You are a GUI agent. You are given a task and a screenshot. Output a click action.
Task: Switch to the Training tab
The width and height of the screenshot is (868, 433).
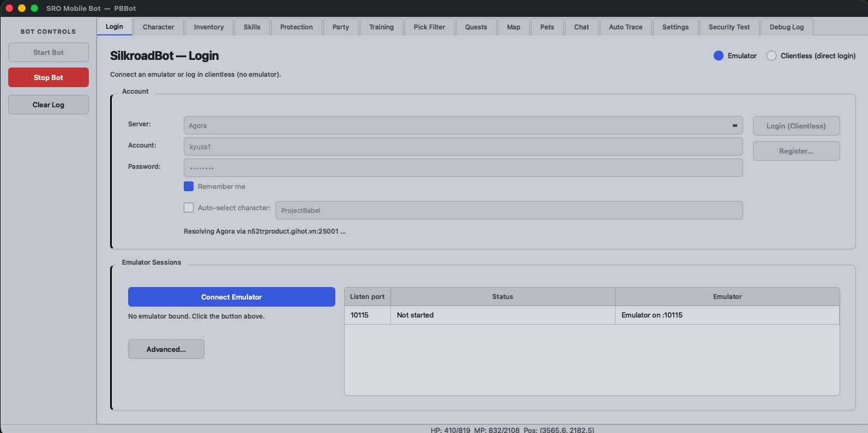[x=382, y=27]
